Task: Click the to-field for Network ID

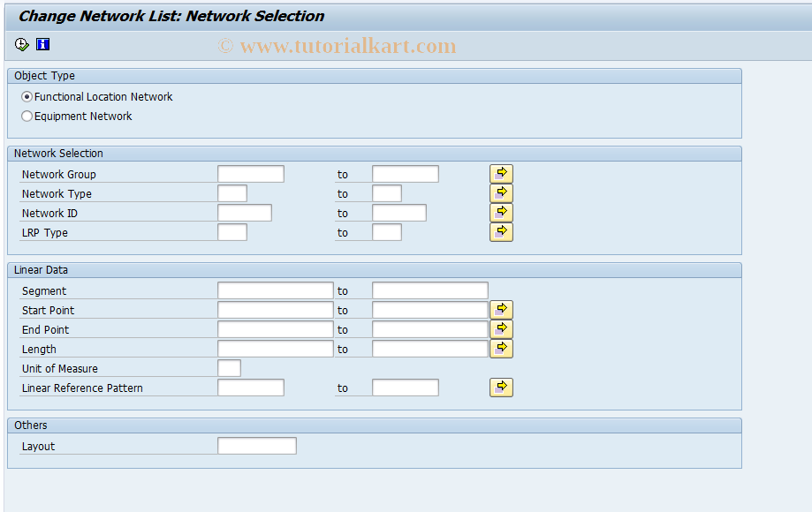Action: coord(399,212)
